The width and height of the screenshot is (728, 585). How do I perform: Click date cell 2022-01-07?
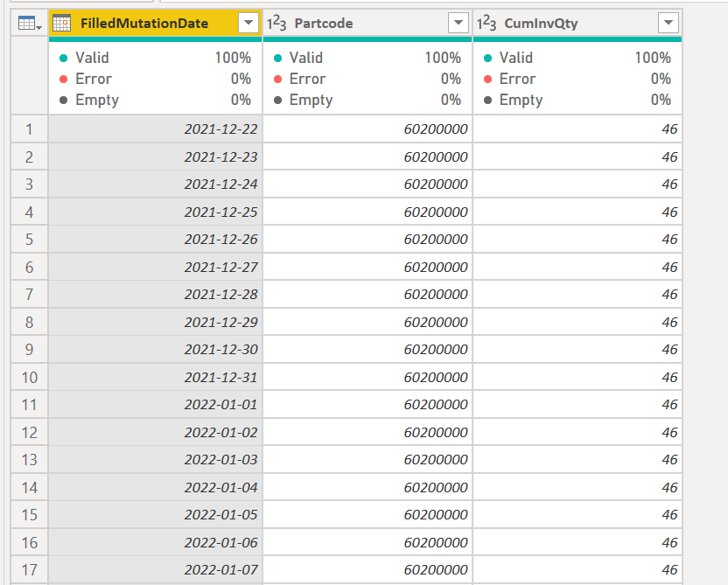pyautogui.click(x=156, y=569)
